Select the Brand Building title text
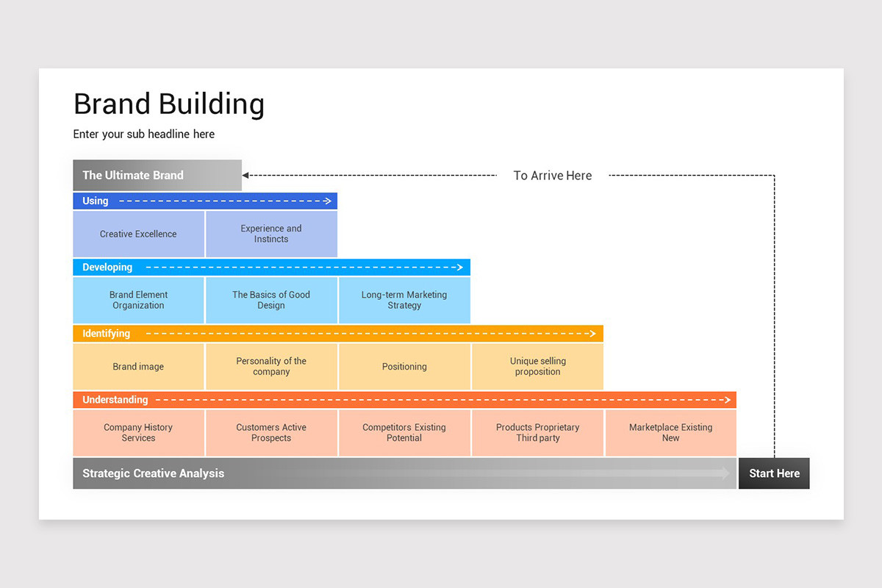Image resolution: width=882 pixels, height=588 pixels. click(x=168, y=104)
